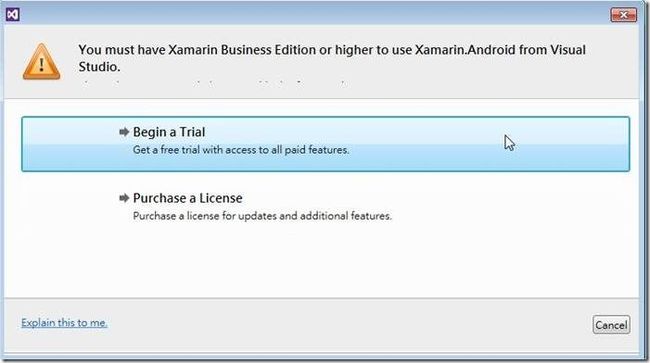Image resolution: width=650 pixels, height=363 pixels.
Task: Choose the Begin a Trial option
Action: click(x=325, y=144)
